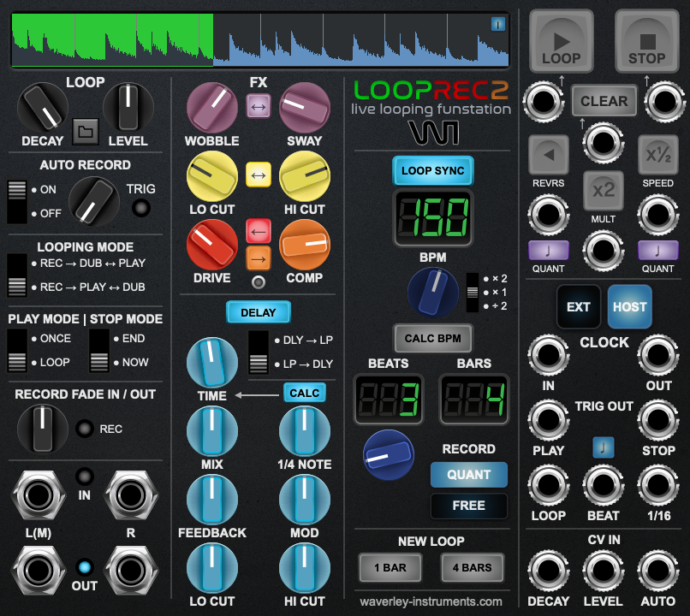Click the loop LEVEL knob
Viewport: 690px width, 616px height.
[128, 107]
